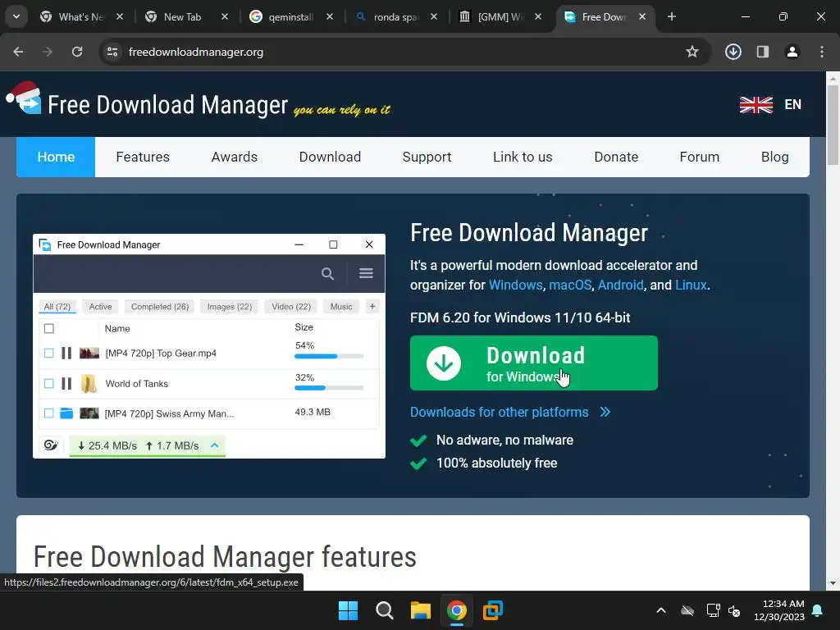Open the language selector UK flag
The width and height of the screenshot is (840, 630).
coord(756,104)
